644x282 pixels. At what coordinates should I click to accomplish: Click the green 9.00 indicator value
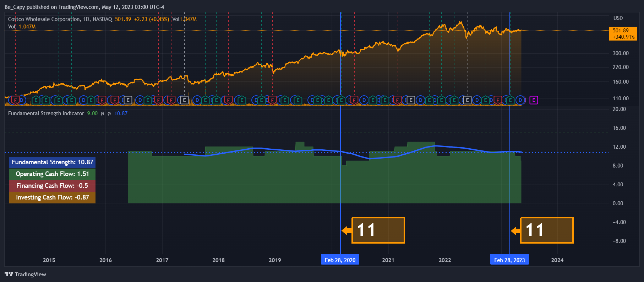(92, 113)
